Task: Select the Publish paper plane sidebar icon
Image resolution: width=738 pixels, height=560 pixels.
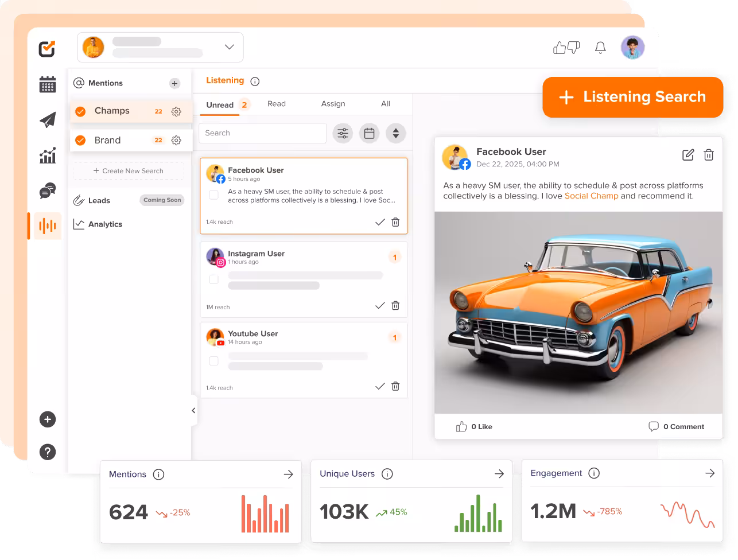Action: (x=47, y=119)
